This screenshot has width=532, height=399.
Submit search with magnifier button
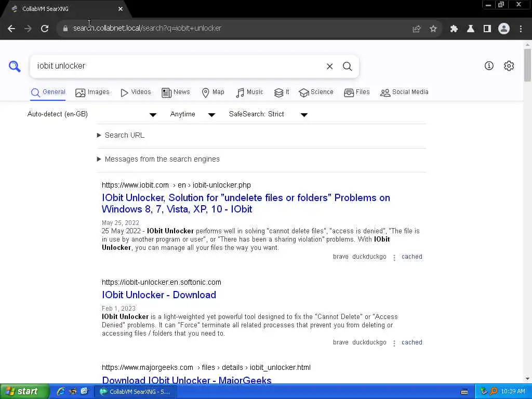pyautogui.click(x=347, y=66)
